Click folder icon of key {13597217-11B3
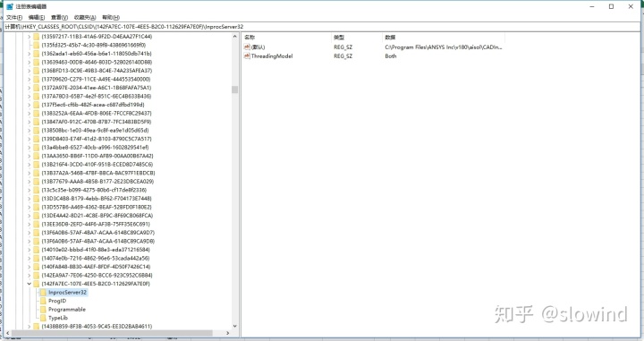This screenshot has height=341, width=644. pyautogui.click(x=36, y=37)
